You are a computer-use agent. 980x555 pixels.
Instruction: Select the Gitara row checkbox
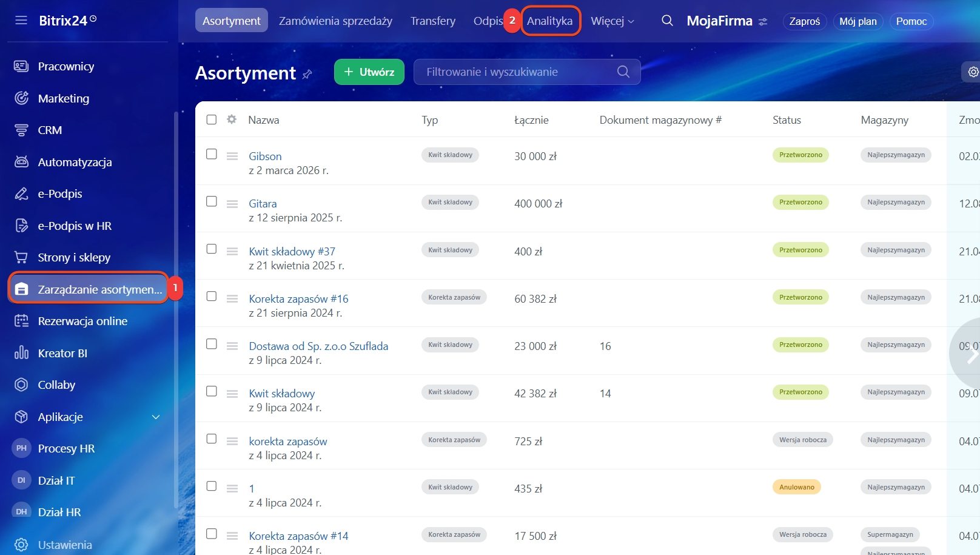point(212,201)
